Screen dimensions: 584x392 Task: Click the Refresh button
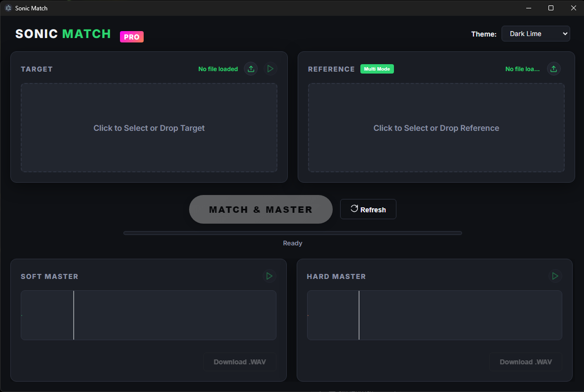coord(368,209)
